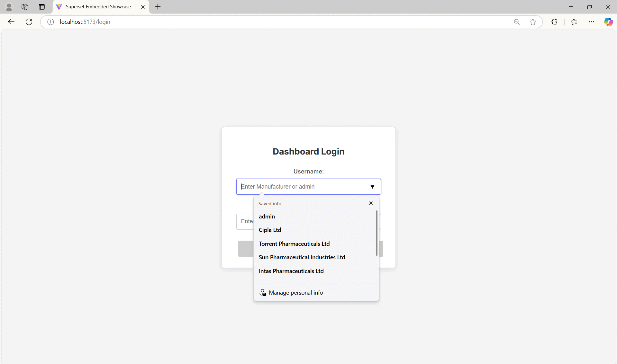Open the username suggestions dropdown arrow
The width and height of the screenshot is (617, 364).
[x=372, y=187]
